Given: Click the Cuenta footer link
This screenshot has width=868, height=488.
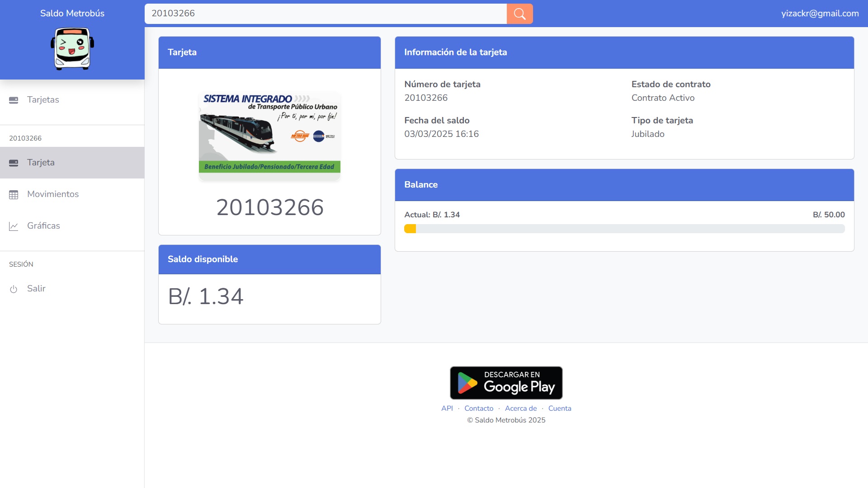Looking at the screenshot, I should click(560, 408).
